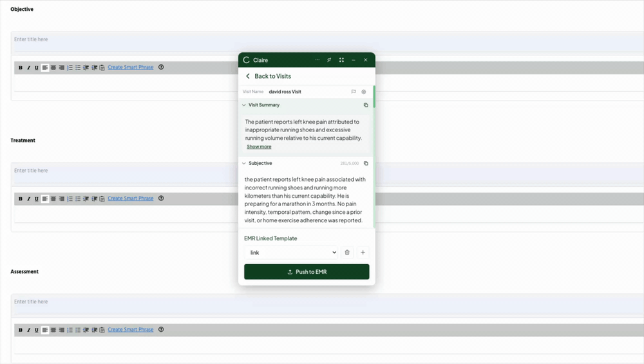The image size is (644, 364).
Task: Expand Claire panel with fullscreen icon
Action: 341,60
